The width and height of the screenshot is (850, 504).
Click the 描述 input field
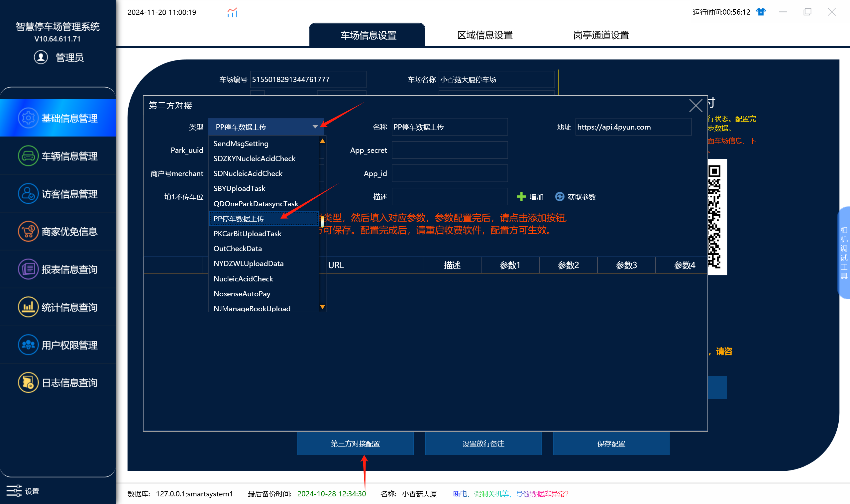pos(450,197)
